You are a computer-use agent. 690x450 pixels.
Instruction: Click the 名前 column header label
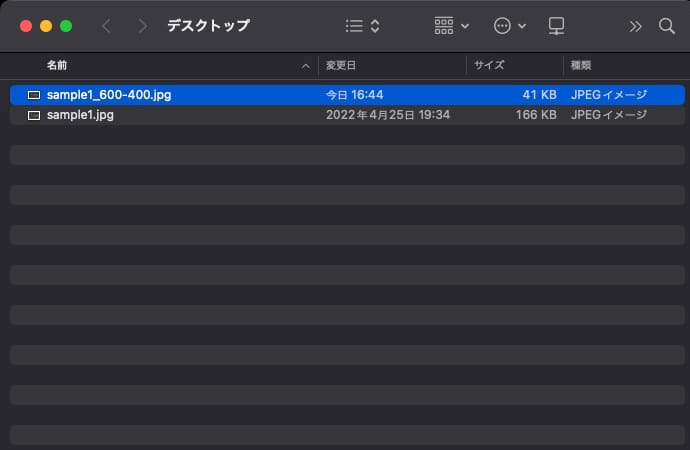(57, 66)
